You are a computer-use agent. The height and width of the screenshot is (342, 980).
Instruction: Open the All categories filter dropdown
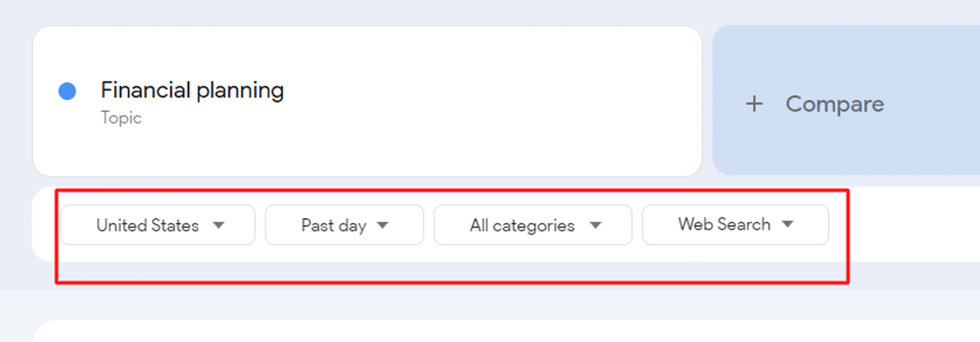point(533,225)
